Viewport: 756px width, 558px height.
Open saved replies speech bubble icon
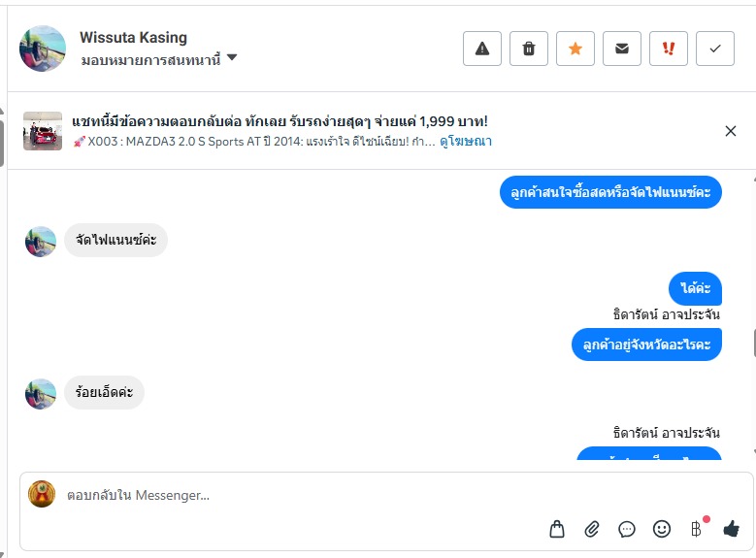pyautogui.click(x=627, y=529)
